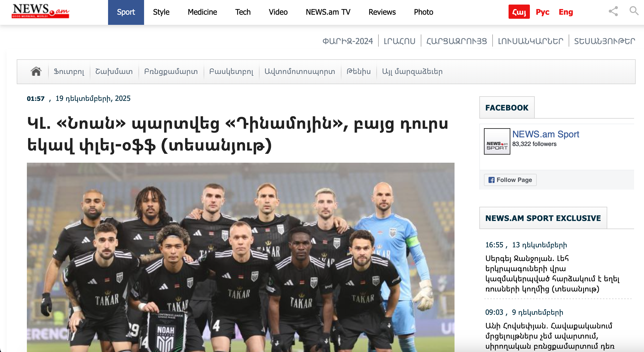Switch language to Հայ (Armenian)
Image resolution: width=644 pixels, height=352 pixels.
[x=519, y=12]
